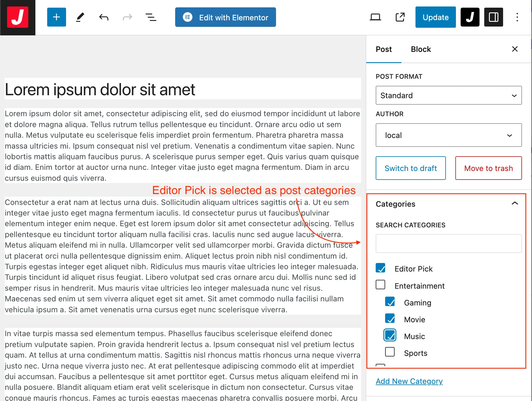Open the document overview list icon
Screen dimensions: 532x401
pyautogui.click(x=151, y=17)
